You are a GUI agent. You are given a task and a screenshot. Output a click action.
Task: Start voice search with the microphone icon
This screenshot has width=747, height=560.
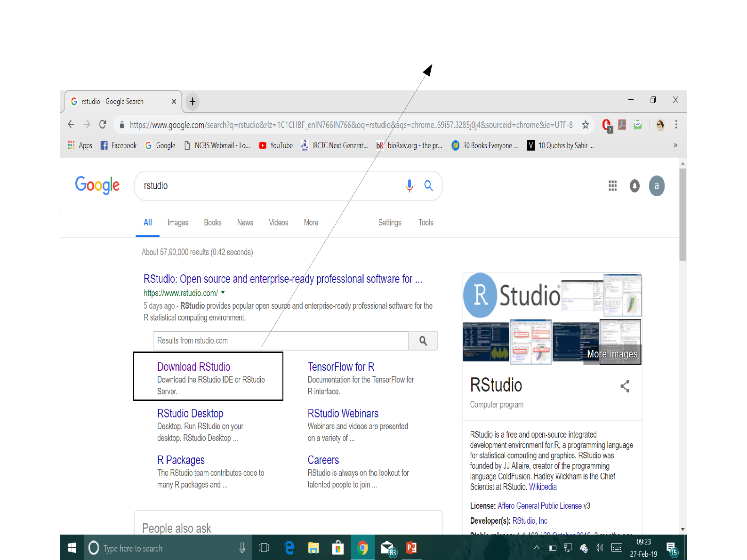tap(410, 186)
